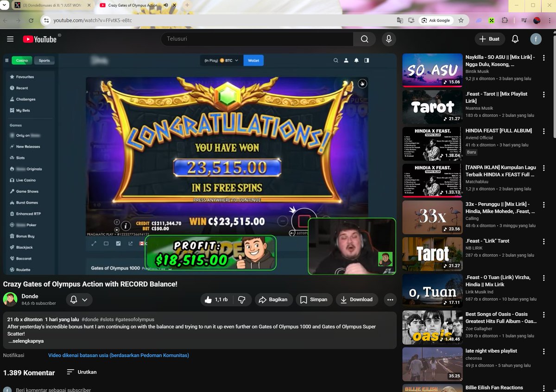556x392 pixels.
Task: Save the video with Simpan
Action: coord(314,300)
